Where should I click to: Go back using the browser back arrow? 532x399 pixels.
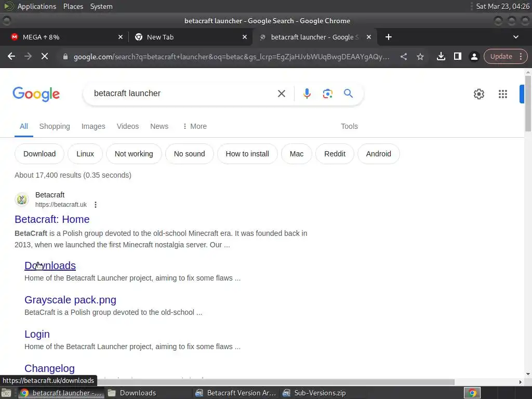point(11,56)
